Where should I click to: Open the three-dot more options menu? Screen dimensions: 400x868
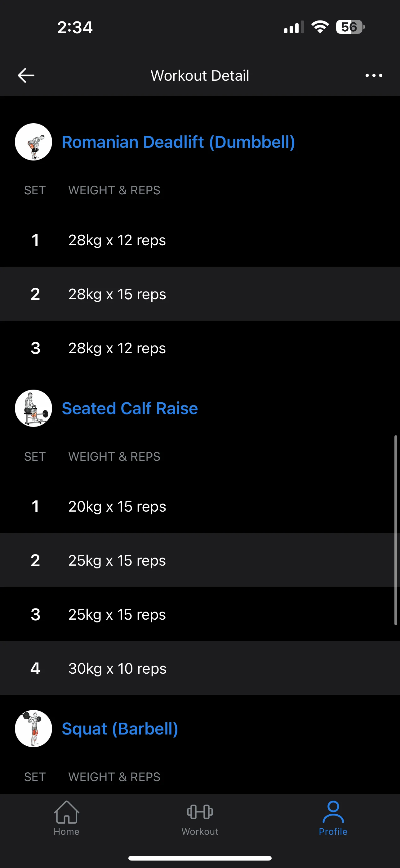click(374, 75)
